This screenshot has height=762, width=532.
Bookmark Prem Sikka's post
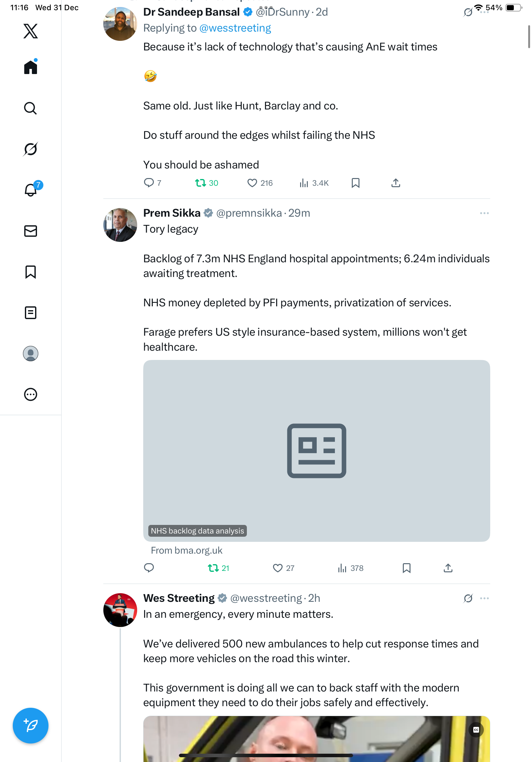406,568
